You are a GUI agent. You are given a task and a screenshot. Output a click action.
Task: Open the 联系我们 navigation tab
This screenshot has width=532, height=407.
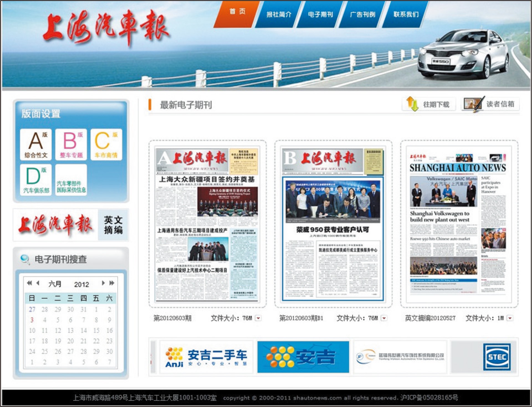tap(406, 14)
